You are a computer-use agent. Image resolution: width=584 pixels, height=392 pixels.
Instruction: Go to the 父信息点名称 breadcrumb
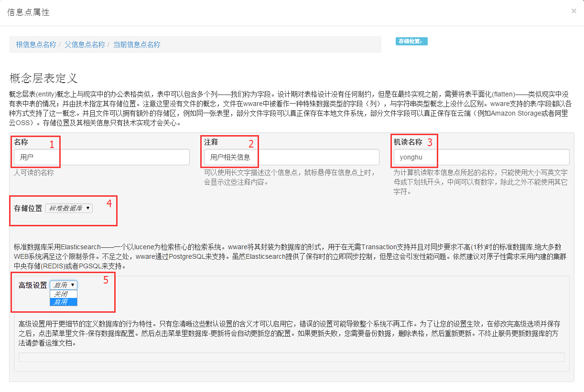85,44
